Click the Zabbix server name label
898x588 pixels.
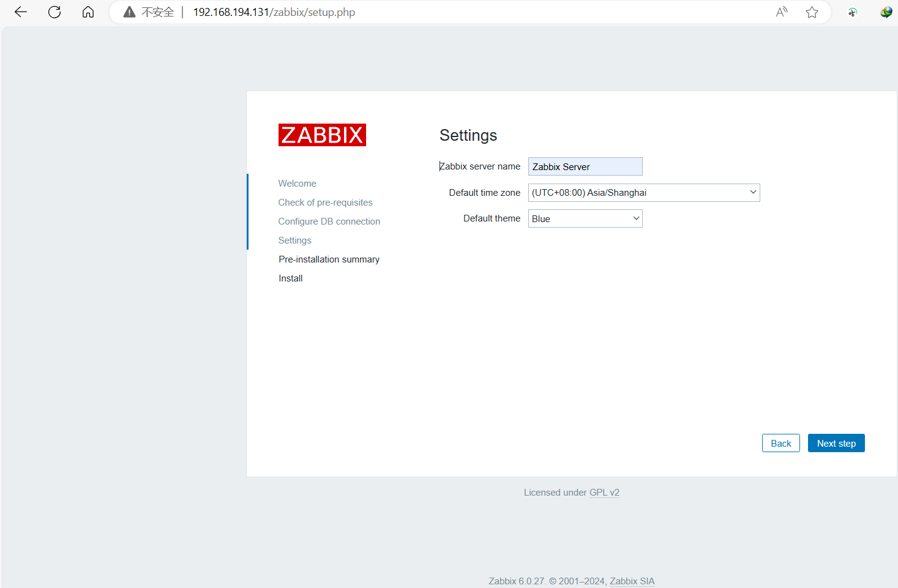pos(480,166)
